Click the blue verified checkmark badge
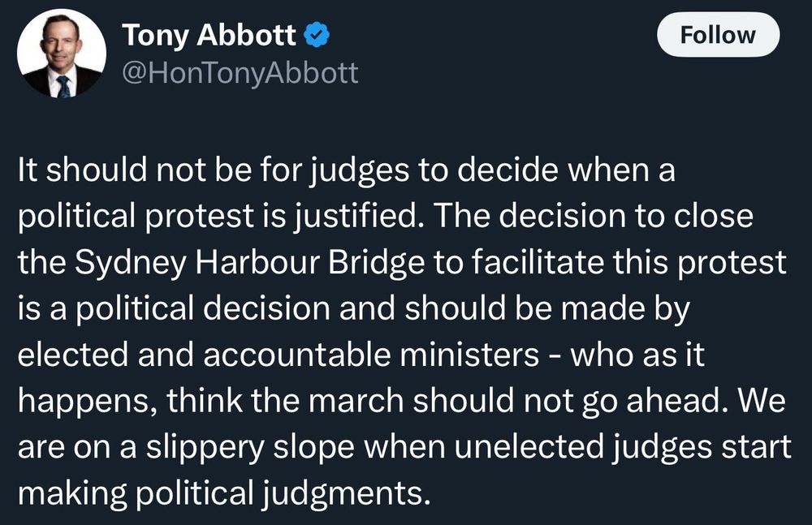This screenshot has height=525, width=812. coord(316,35)
